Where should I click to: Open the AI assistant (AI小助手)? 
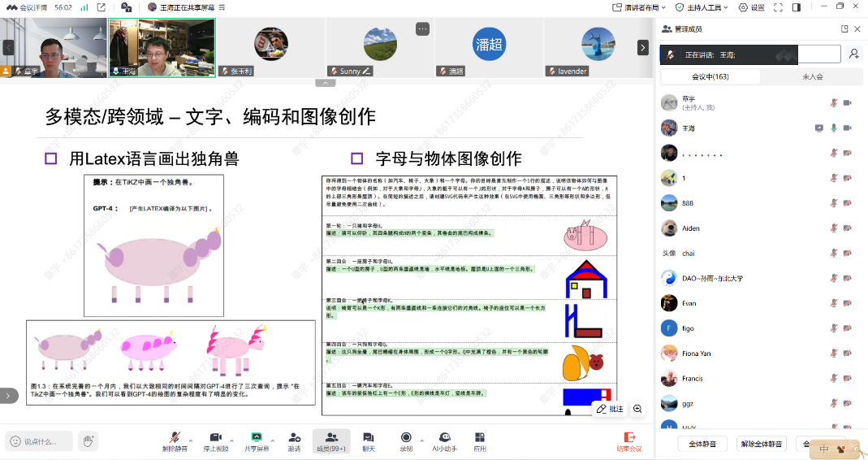pyautogui.click(x=444, y=438)
